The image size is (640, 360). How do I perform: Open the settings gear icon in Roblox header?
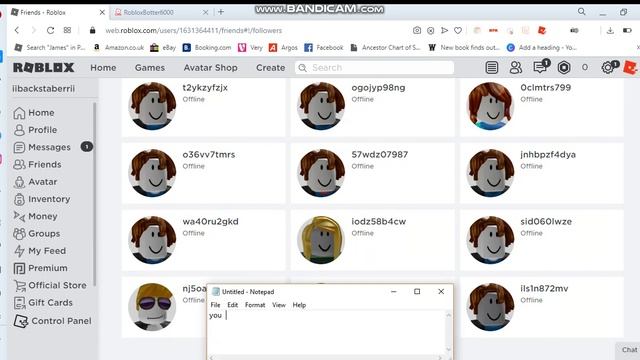608,67
